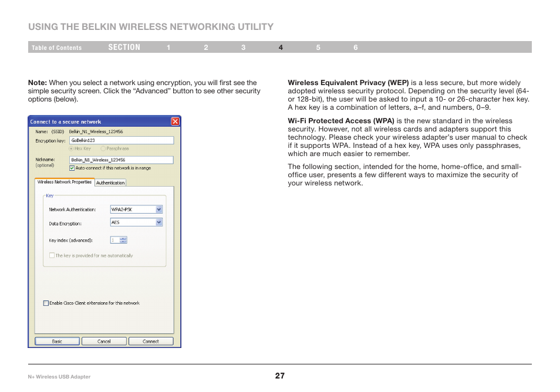560x392 pixels.
Task: Go to section 5
Action: click(x=318, y=48)
